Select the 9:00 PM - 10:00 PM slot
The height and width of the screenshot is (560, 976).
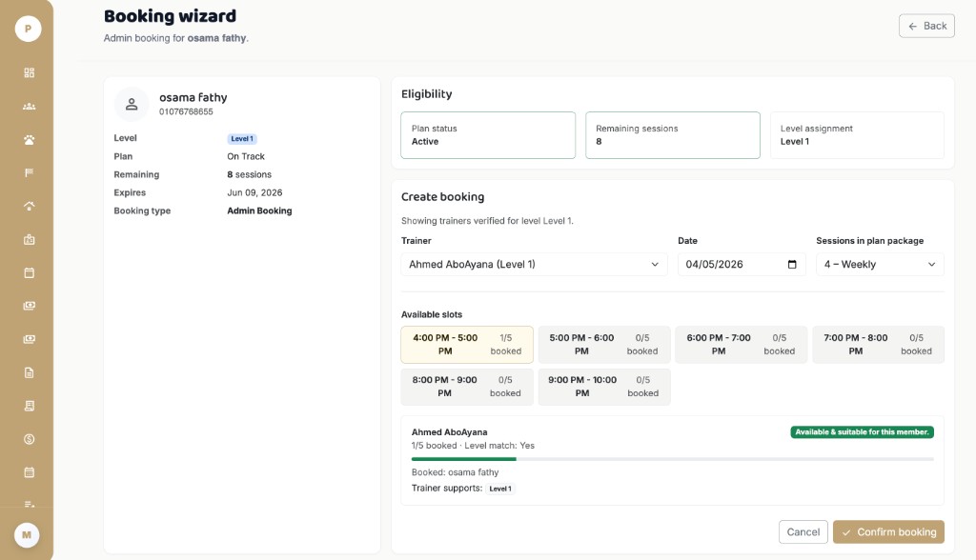click(x=603, y=387)
